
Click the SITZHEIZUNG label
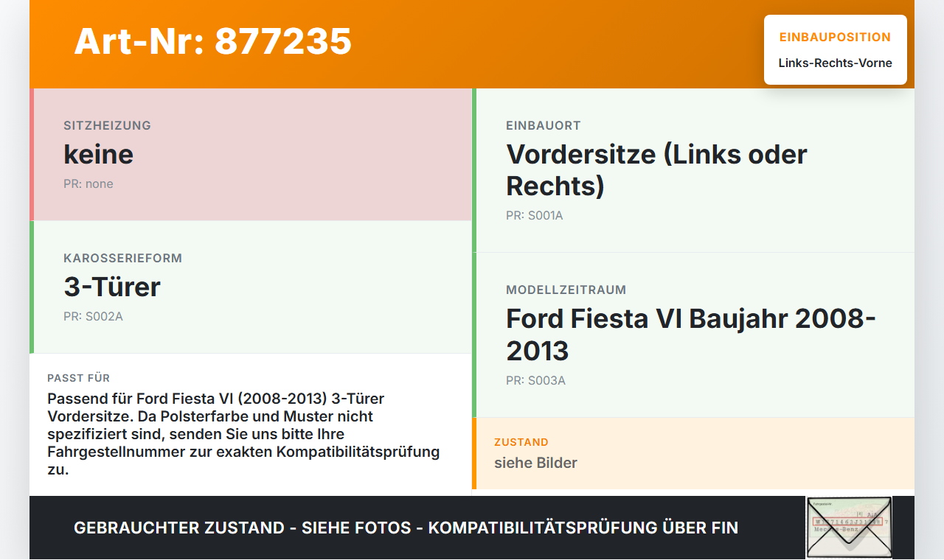coord(107,125)
